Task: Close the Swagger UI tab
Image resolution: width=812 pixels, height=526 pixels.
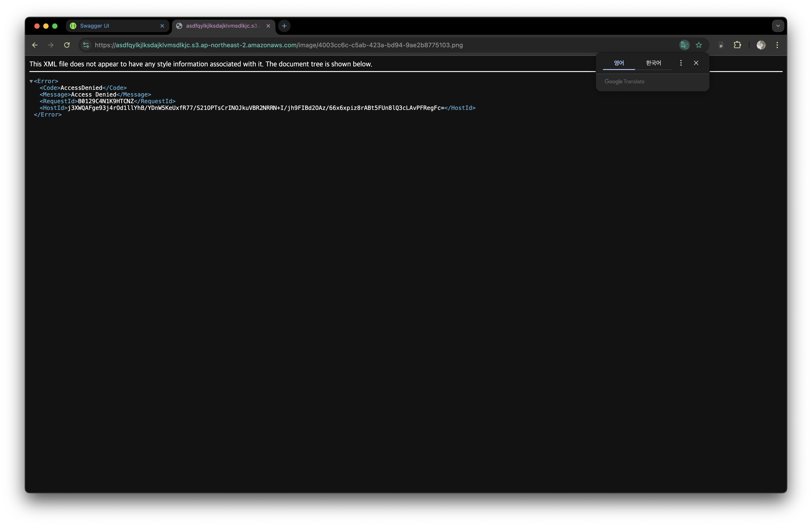Action: [x=162, y=26]
